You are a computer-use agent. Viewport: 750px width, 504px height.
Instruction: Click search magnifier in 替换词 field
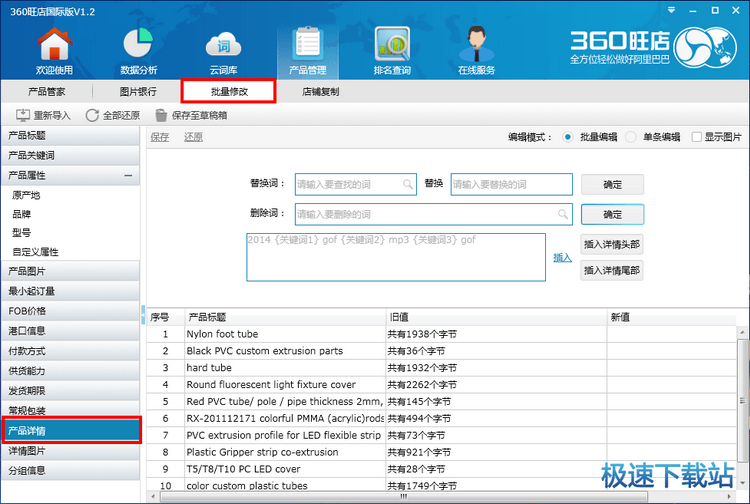point(408,184)
